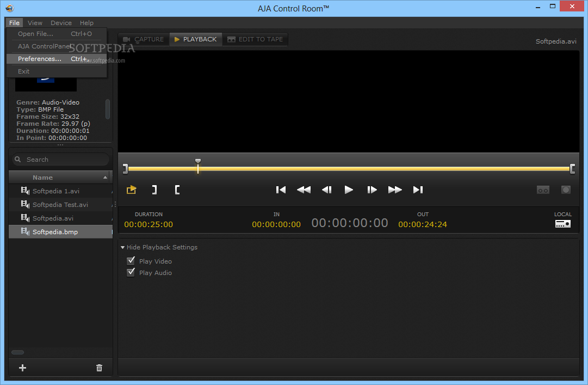Select Exit in the File menu

click(57, 71)
